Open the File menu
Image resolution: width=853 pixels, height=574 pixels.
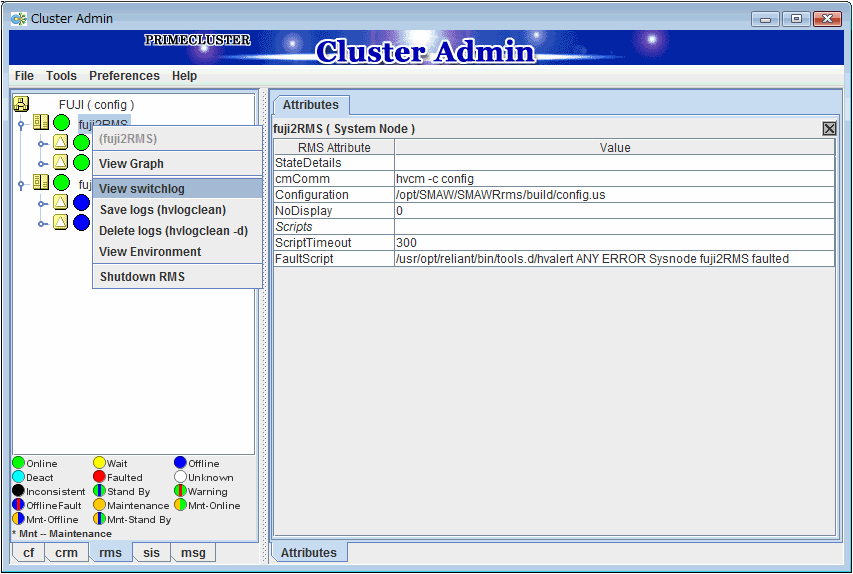tap(24, 76)
